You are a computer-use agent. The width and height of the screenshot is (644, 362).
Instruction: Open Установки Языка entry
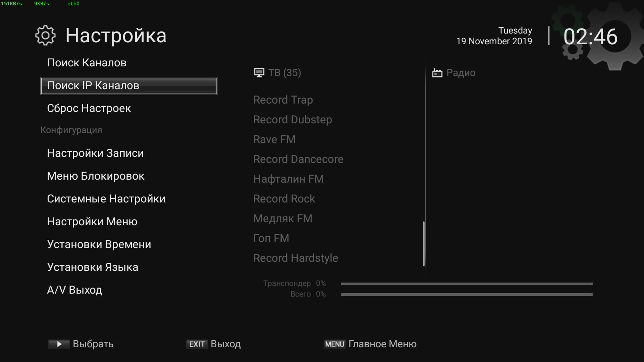point(93,267)
